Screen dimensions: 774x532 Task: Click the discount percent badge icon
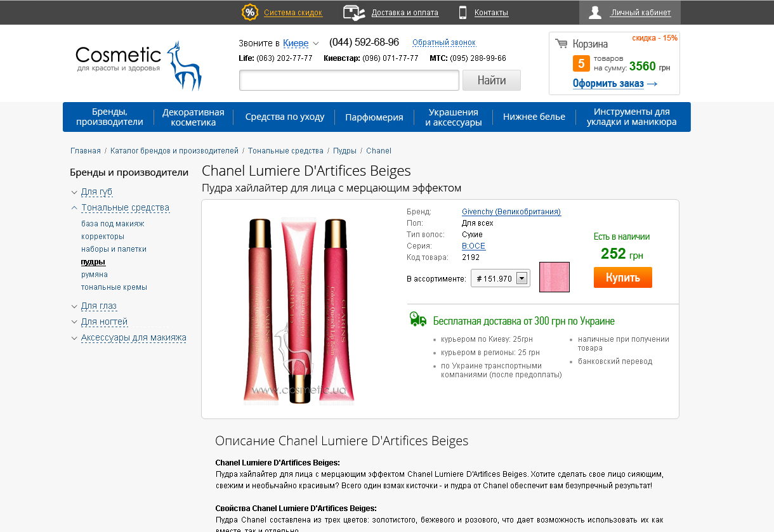click(x=250, y=12)
